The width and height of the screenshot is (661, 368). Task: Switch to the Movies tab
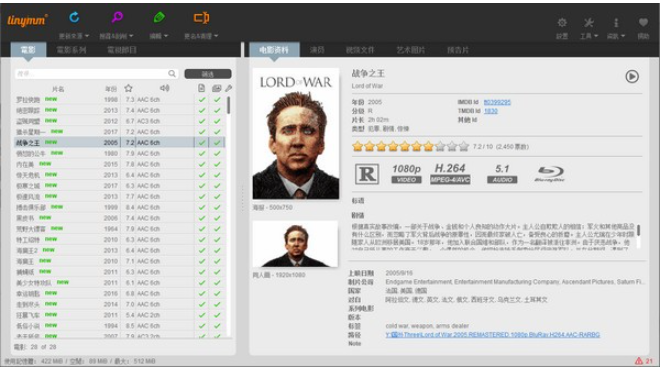(29, 50)
